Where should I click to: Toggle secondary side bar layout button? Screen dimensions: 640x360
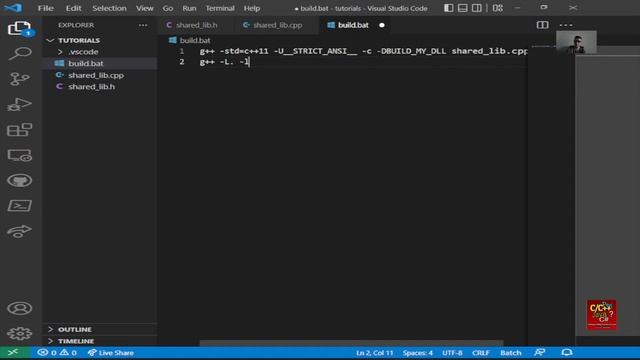point(476,8)
